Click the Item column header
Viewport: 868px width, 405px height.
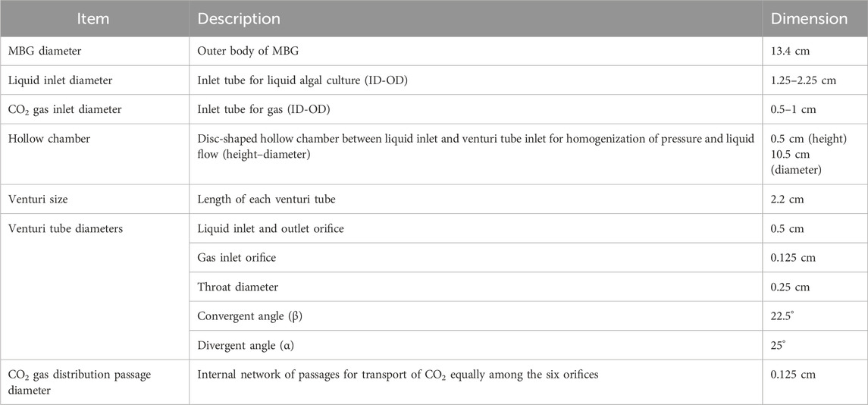coord(94,20)
